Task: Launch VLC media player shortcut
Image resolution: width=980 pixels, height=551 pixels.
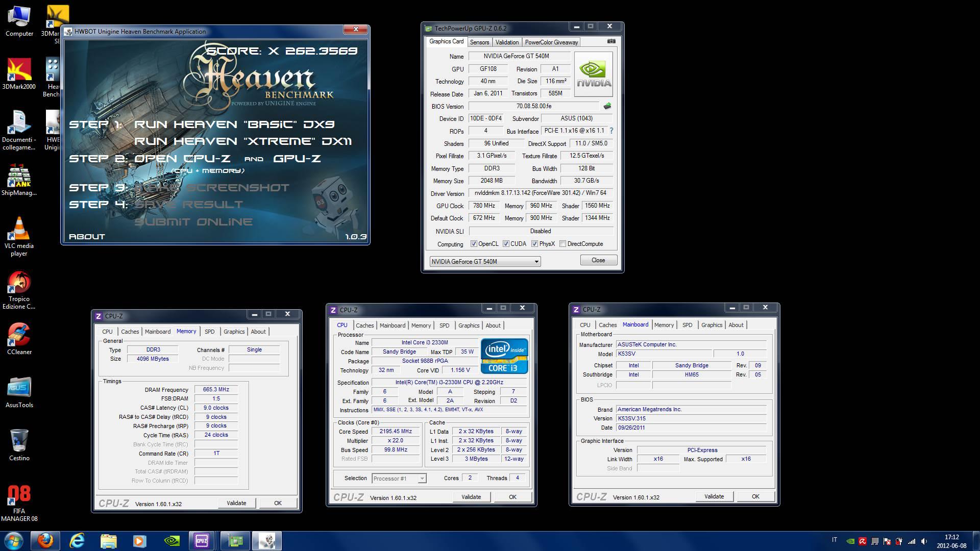Action: [19, 237]
